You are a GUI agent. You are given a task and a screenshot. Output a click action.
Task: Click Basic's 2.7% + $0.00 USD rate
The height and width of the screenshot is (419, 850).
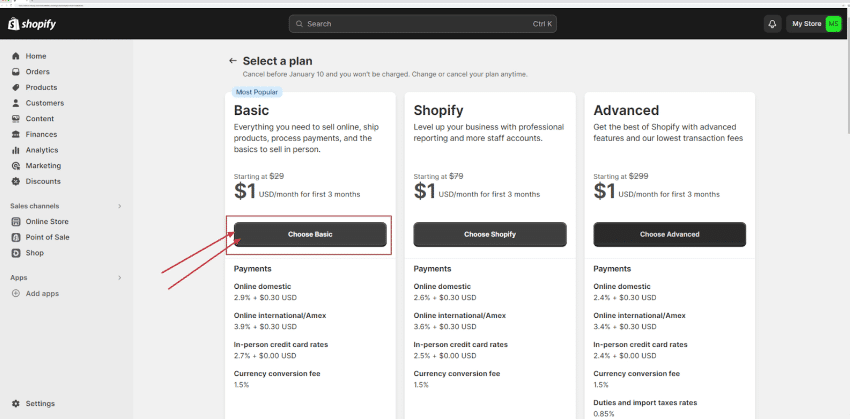coord(266,356)
